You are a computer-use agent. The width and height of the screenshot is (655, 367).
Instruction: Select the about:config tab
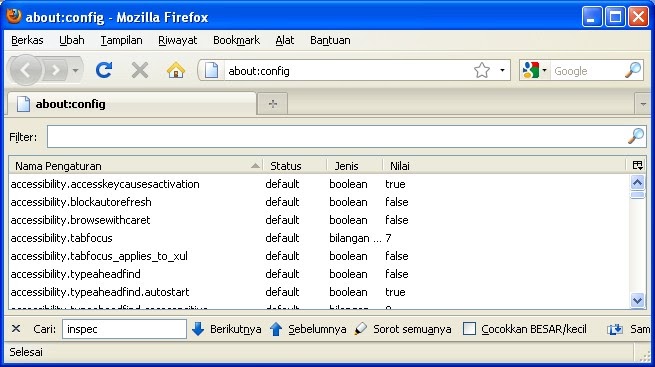132,104
